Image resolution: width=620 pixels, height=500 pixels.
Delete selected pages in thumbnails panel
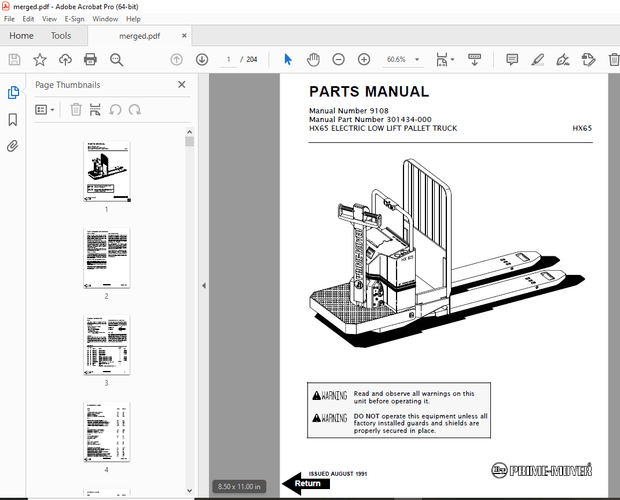point(76,109)
